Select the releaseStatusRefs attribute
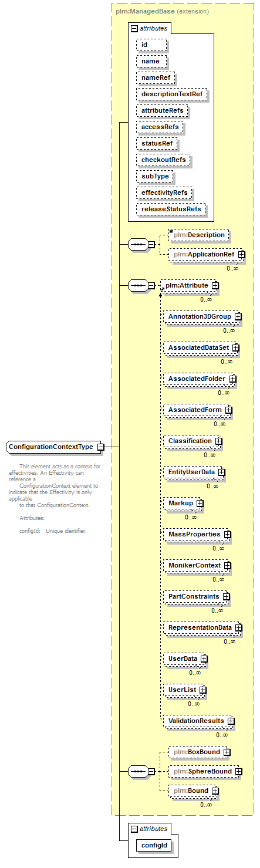 coord(171,209)
